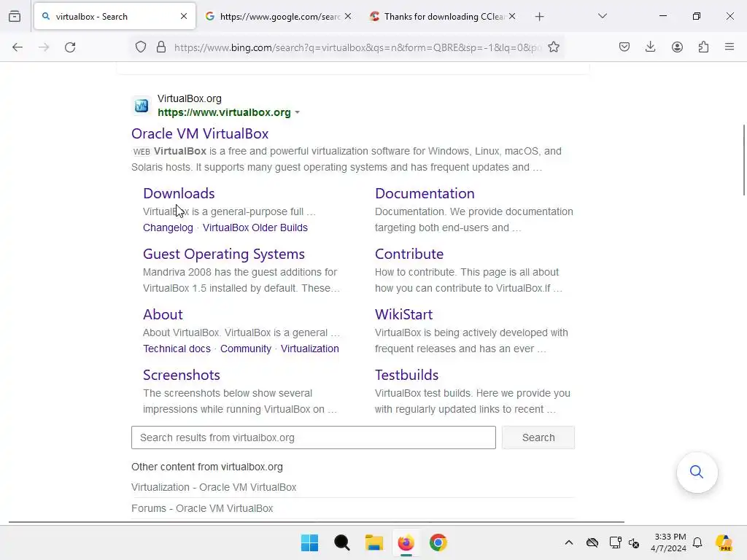
Task: Open Virtualization - Oracle VM VirtualBox link
Action: (214, 487)
